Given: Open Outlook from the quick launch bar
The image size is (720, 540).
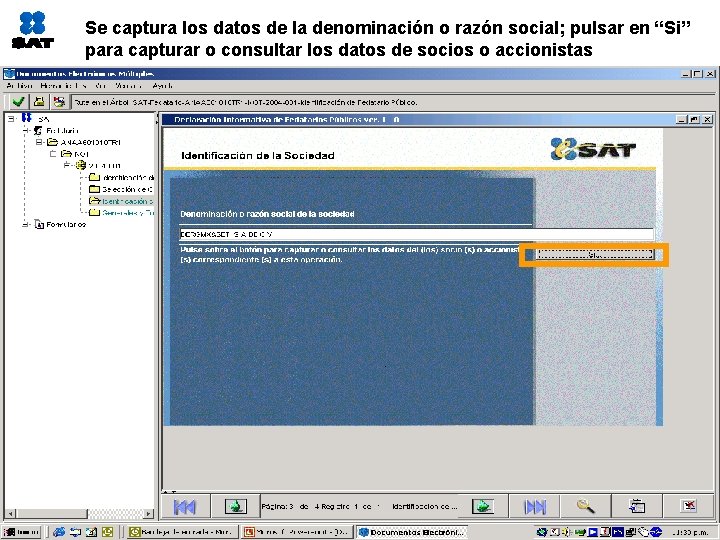Looking at the screenshot, I should point(107,532).
